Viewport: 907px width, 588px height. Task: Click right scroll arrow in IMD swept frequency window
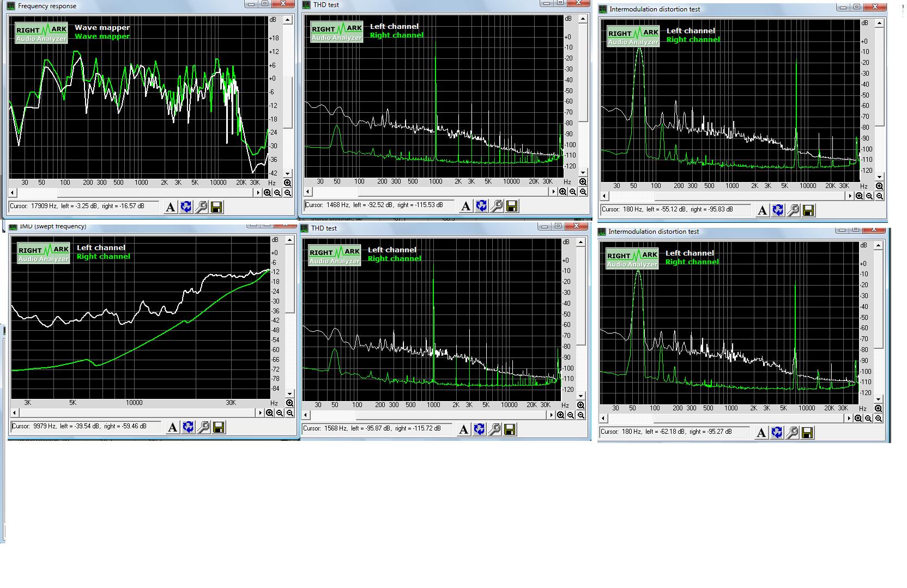[x=261, y=413]
